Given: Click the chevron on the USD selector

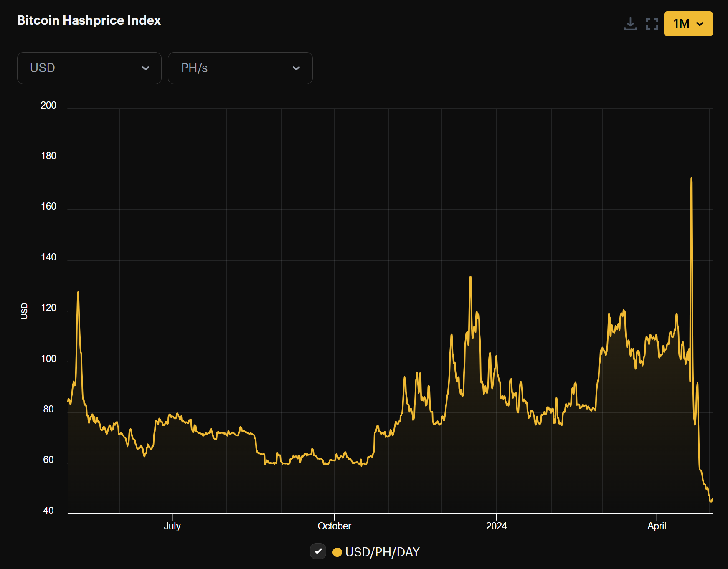Looking at the screenshot, I should click(145, 68).
